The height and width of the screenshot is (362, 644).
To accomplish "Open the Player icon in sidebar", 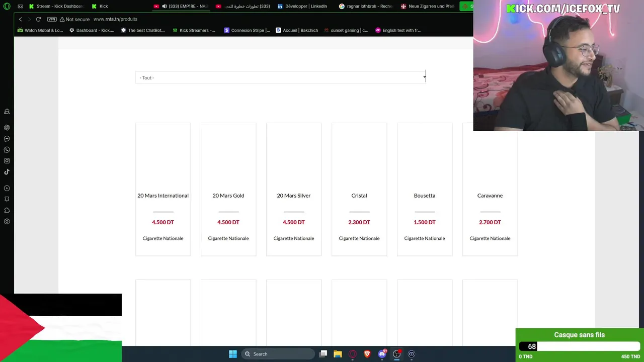I will [x=7, y=189].
